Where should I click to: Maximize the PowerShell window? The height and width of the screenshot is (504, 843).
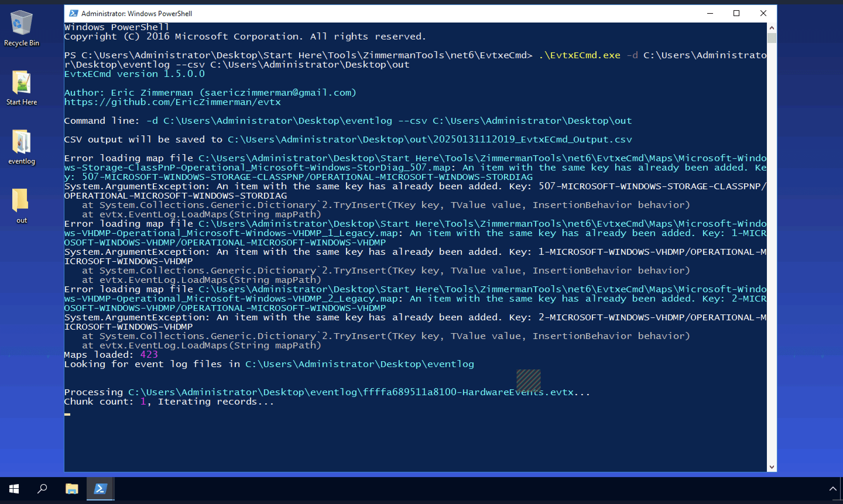736,13
